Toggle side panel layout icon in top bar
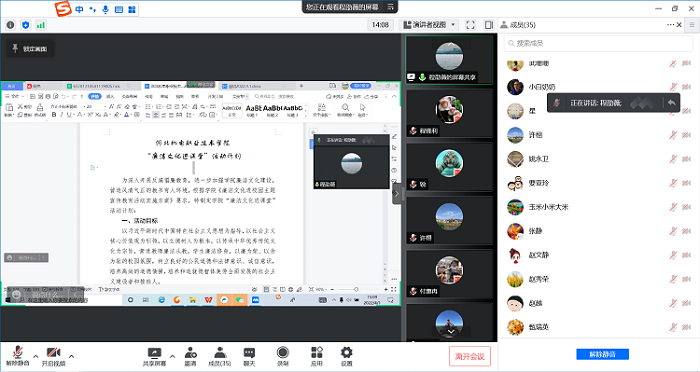The height and width of the screenshot is (372, 700). [x=489, y=25]
